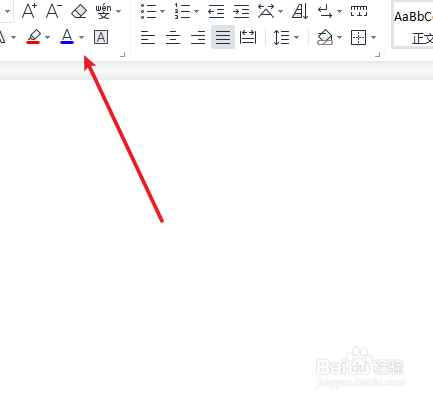Clear formatting with the eraser icon
The height and width of the screenshot is (400, 433).
(x=79, y=11)
